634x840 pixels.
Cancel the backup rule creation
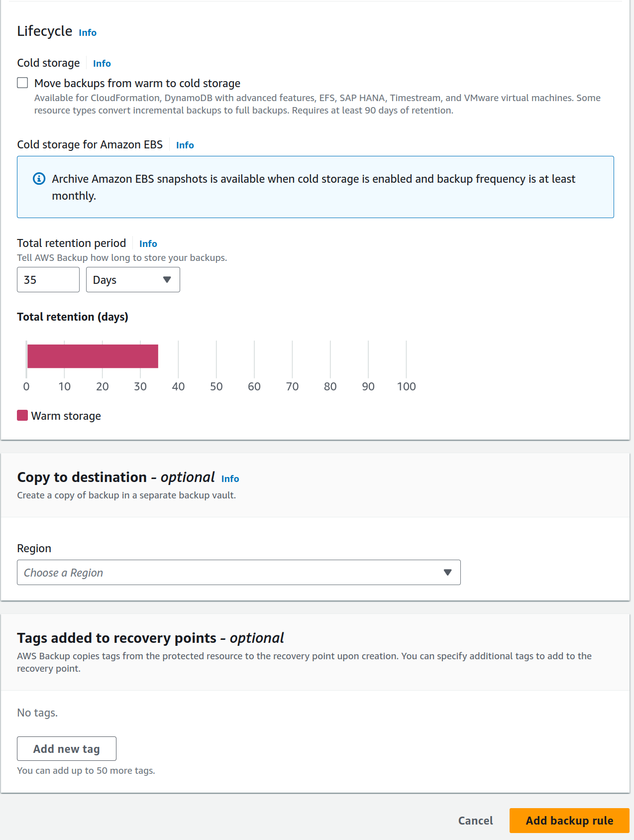[475, 821]
